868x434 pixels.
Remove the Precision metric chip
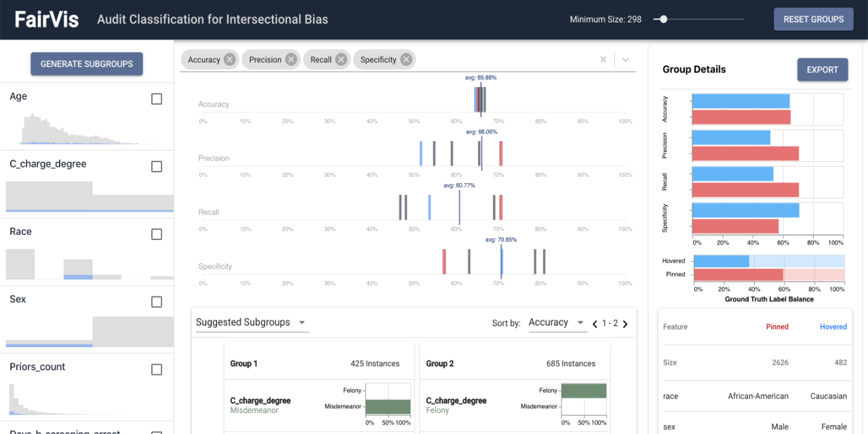click(291, 59)
